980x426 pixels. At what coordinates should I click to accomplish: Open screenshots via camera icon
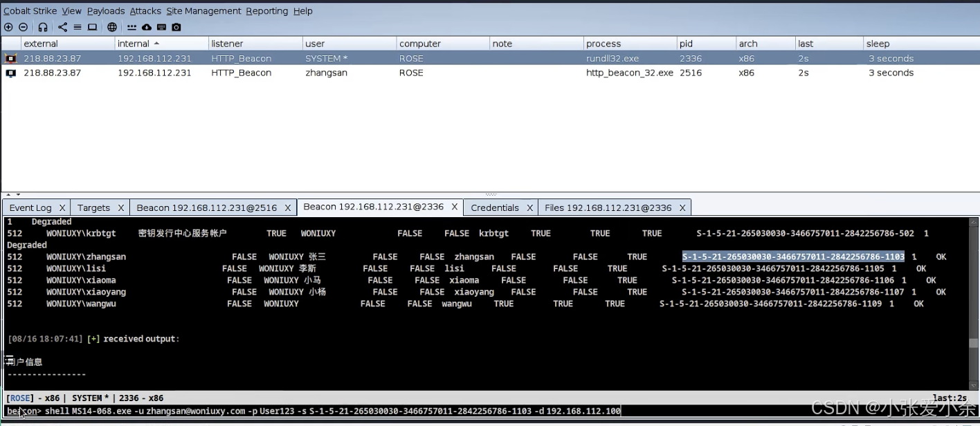176,27
